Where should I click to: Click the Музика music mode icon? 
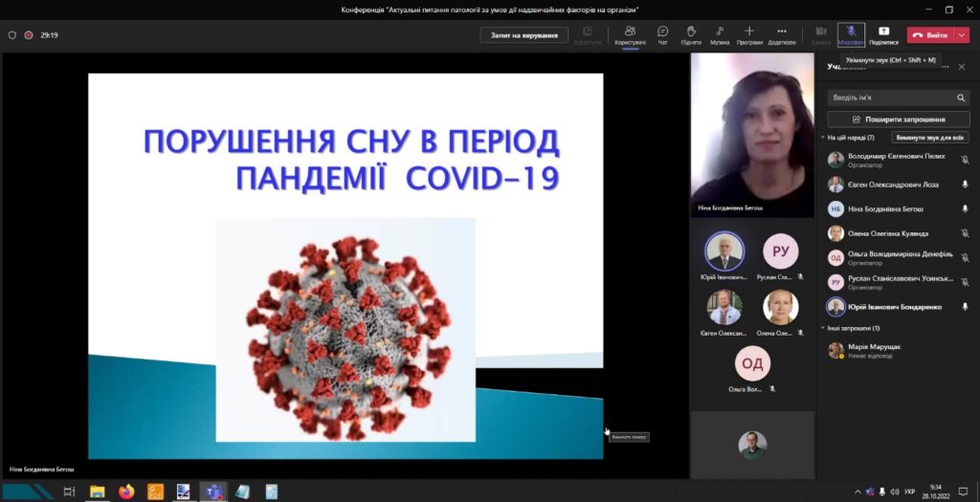pyautogui.click(x=719, y=34)
